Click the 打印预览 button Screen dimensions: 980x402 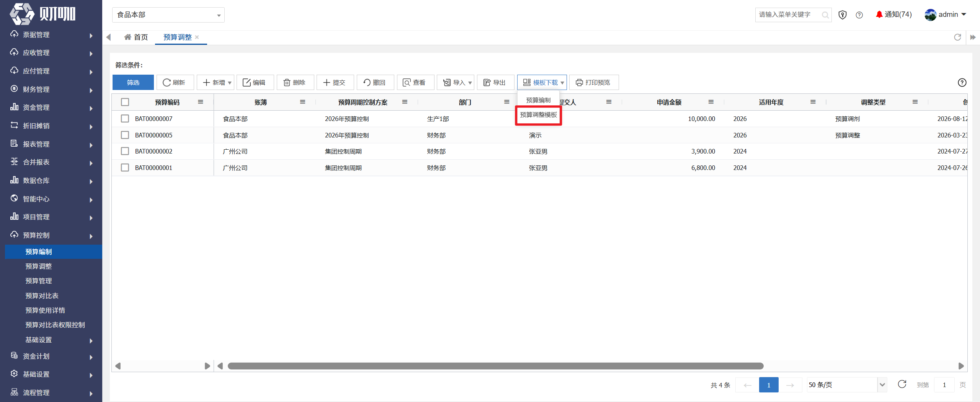593,82
